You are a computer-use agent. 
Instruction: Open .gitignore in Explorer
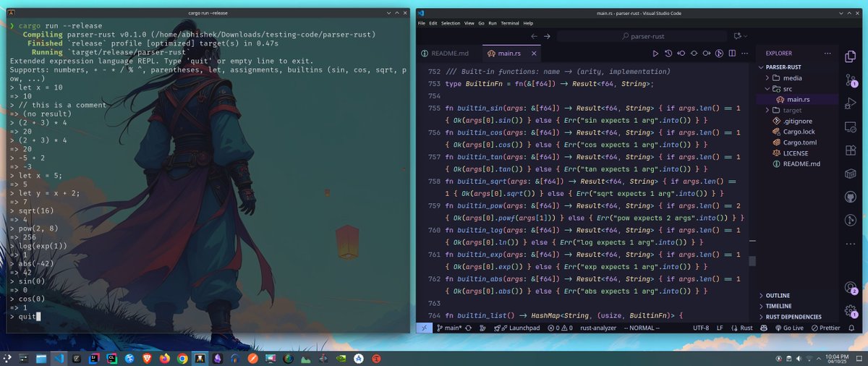click(x=798, y=121)
